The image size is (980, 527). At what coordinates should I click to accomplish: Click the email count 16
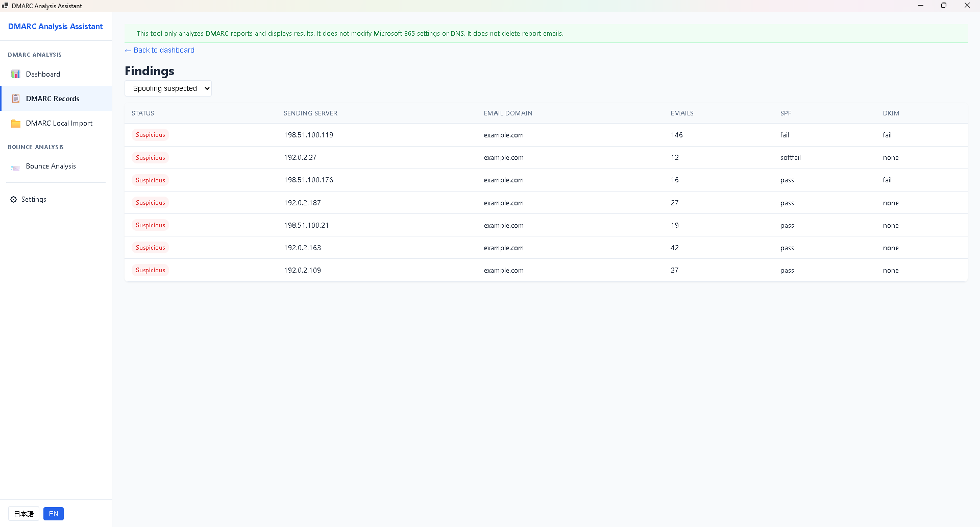pyautogui.click(x=675, y=180)
